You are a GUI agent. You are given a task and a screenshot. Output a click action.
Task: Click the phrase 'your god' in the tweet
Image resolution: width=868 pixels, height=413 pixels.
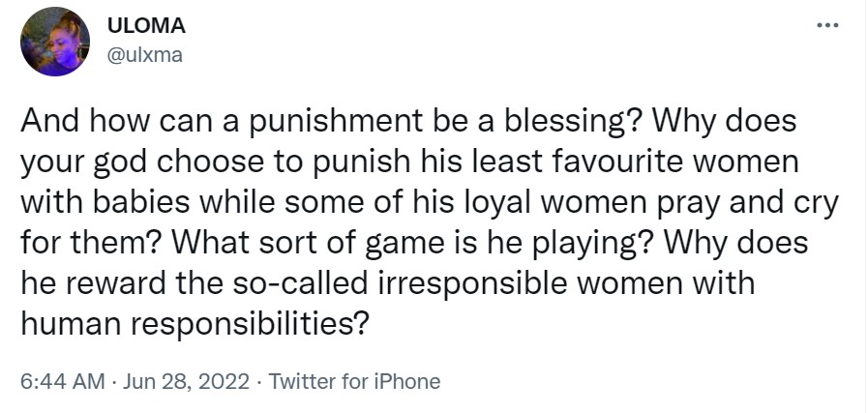click(84, 163)
